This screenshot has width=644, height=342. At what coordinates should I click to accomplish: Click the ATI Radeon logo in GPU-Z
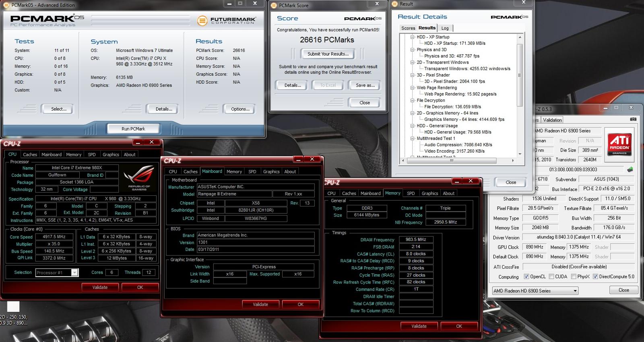coord(619,144)
